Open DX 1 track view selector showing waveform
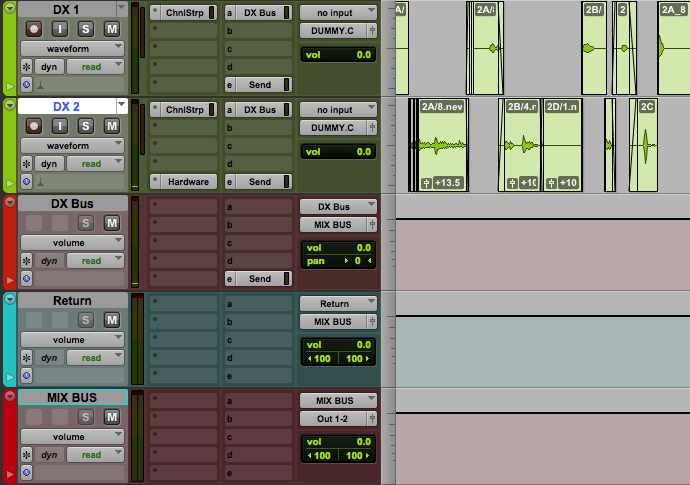690x485 pixels. coord(72,48)
